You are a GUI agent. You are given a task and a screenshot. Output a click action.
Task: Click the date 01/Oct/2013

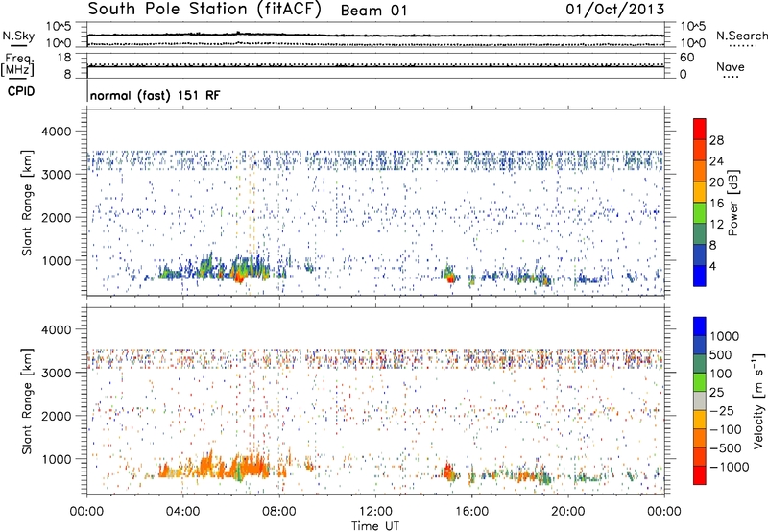pos(615,9)
